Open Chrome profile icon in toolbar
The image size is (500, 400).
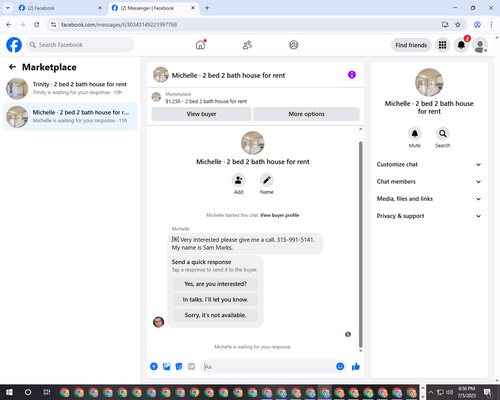477,25
